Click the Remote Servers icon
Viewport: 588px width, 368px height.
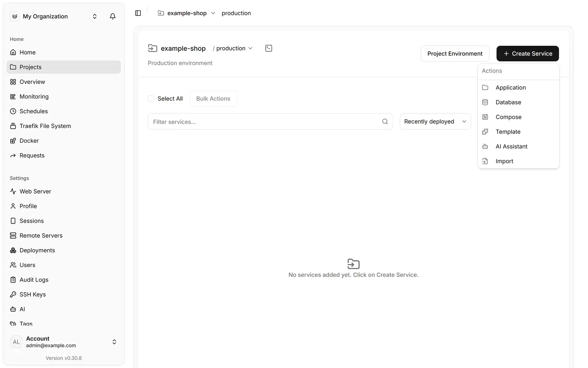pyautogui.click(x=13, y=236)
